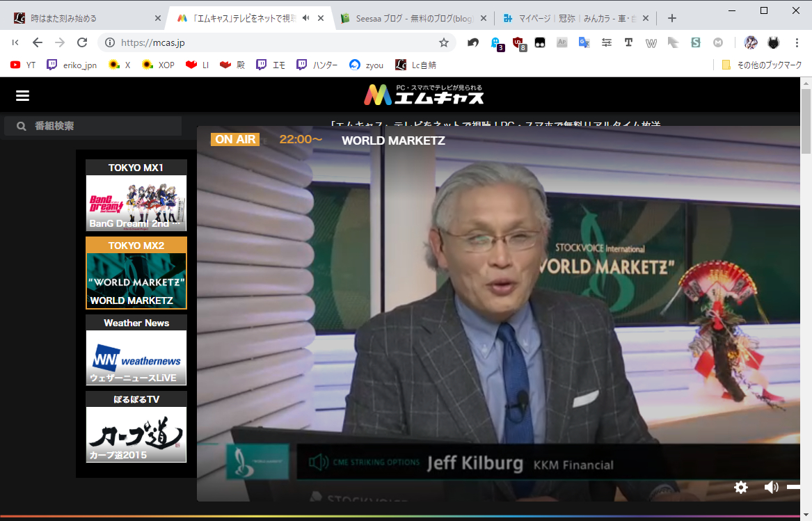Open the Lc自鯖 bookmark
This screenshot has width=812, height=521.
pyautogui.click(x=415, y=65)
